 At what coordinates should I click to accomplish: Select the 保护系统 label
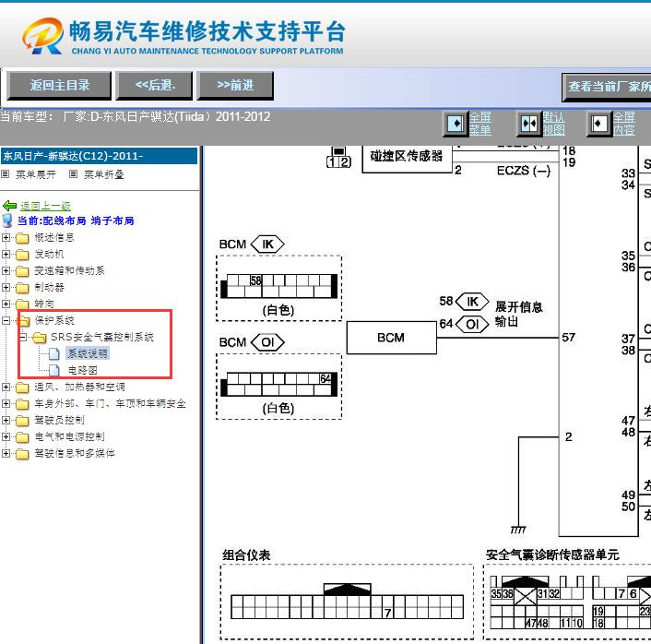(54, 320)
